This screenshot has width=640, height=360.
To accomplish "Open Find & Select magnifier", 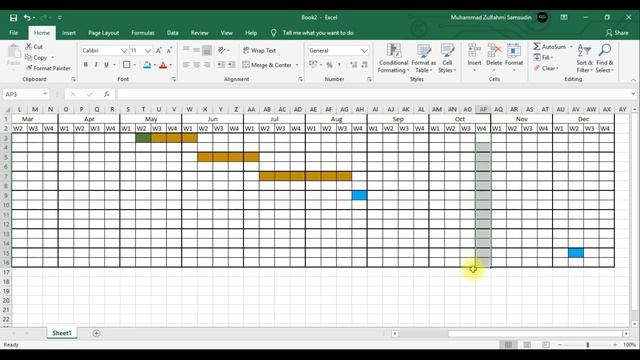I will [604, 58].
